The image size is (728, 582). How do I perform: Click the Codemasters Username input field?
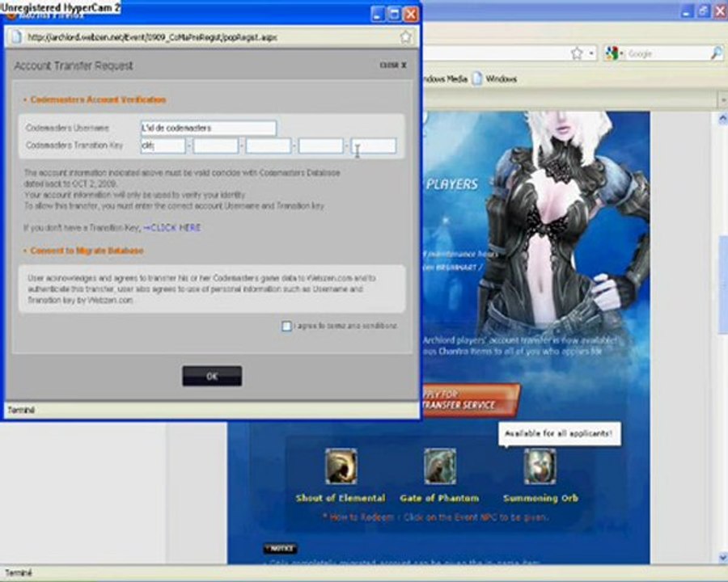click(x=209, y=128)
